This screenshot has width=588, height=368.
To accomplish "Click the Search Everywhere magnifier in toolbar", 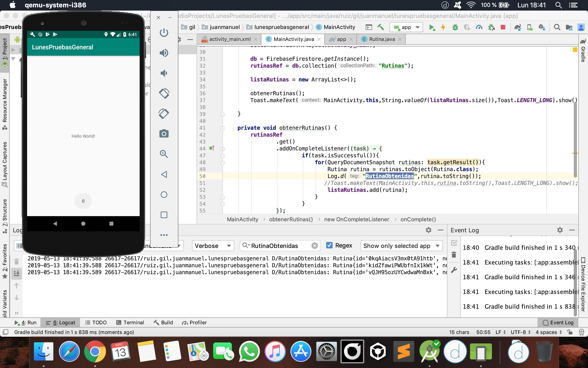I will point(557,27).
